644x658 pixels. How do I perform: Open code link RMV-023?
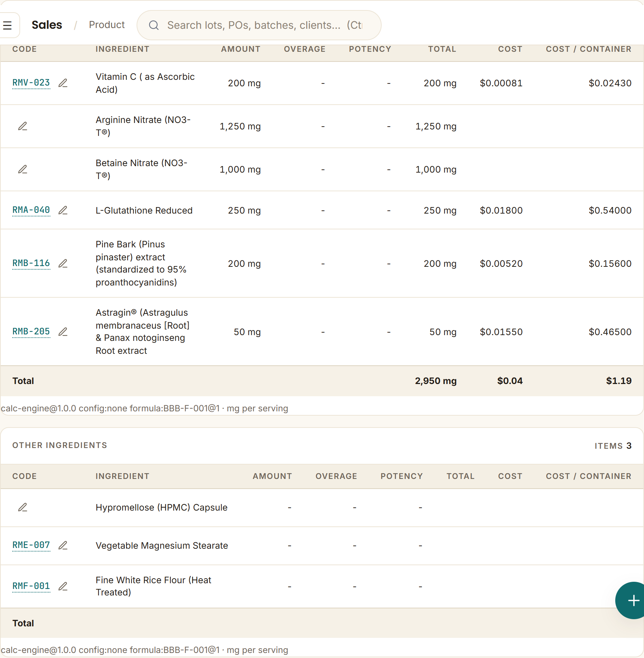point(31,83)
